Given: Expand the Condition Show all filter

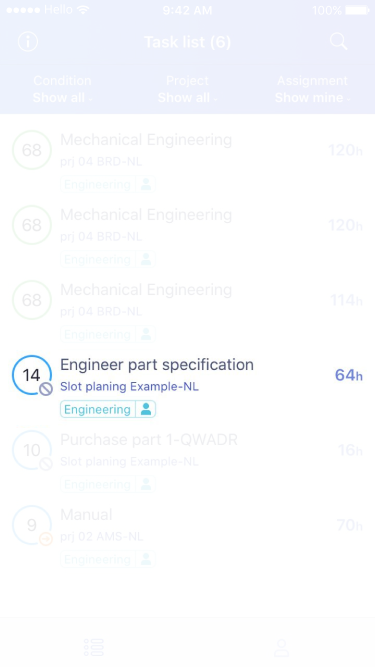Looking at the screenshot, I should [62, 89].
